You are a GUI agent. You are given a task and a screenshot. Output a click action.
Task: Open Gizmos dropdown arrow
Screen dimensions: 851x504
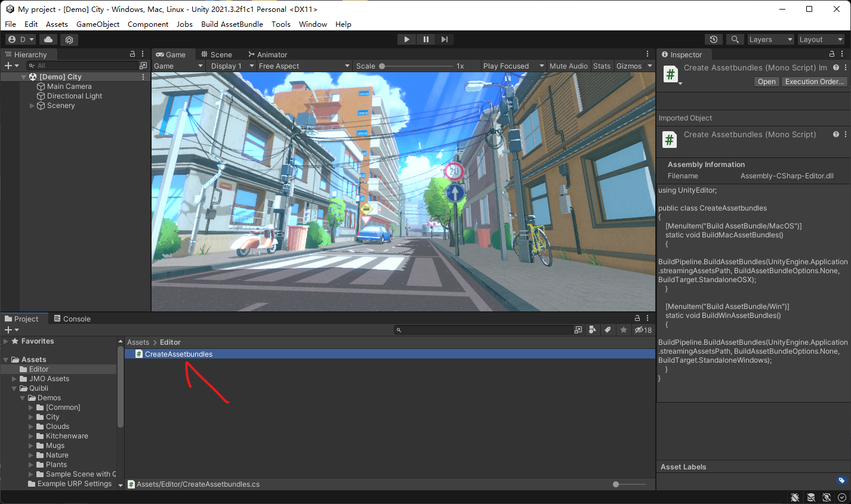(650, 66)
